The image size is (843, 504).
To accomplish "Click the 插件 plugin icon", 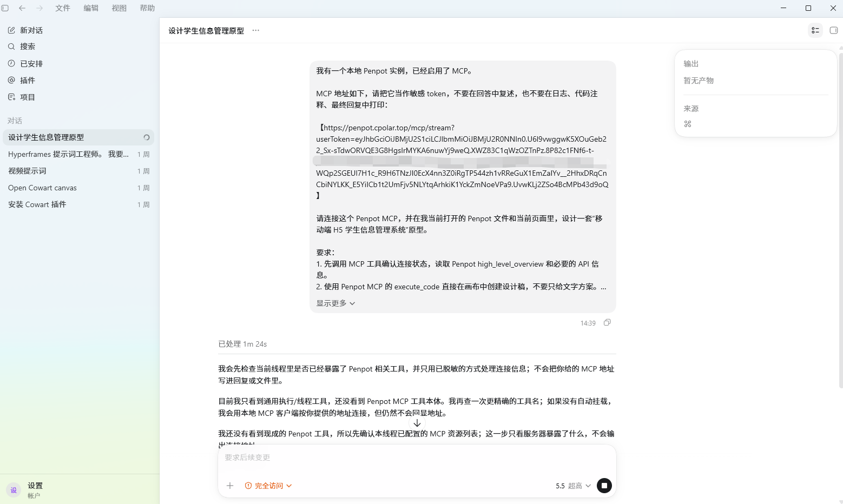I will 11,80.
